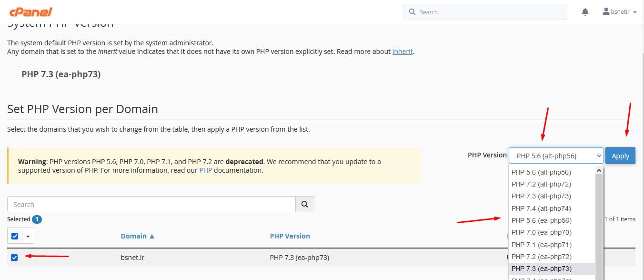This screenshot has height=280, width=644.
Task: Choose highlighted PHP 7.3 (ea-php73) option
Action: [552, 269]
